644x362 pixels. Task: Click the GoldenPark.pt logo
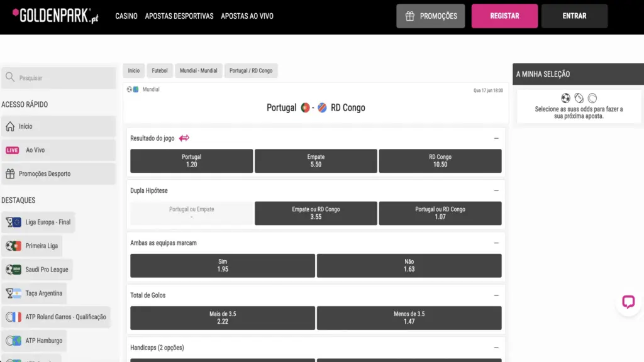[x=55, y=16]
